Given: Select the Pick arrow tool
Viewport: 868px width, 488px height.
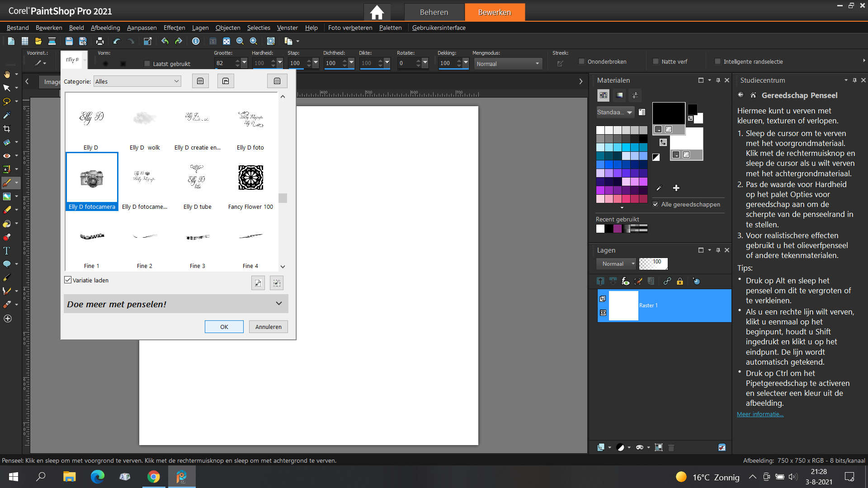Looking at the screenshot, I should pos(7,88).
